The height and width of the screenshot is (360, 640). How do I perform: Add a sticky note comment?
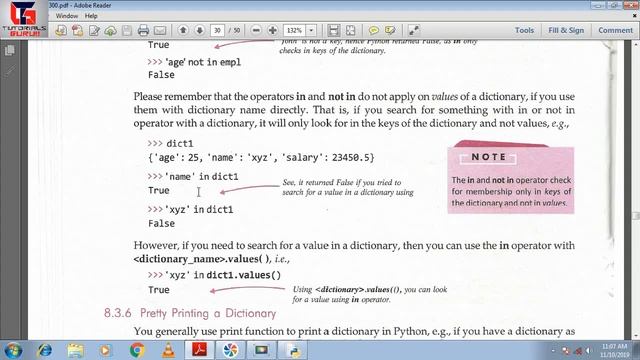click(x=373, y=30)
